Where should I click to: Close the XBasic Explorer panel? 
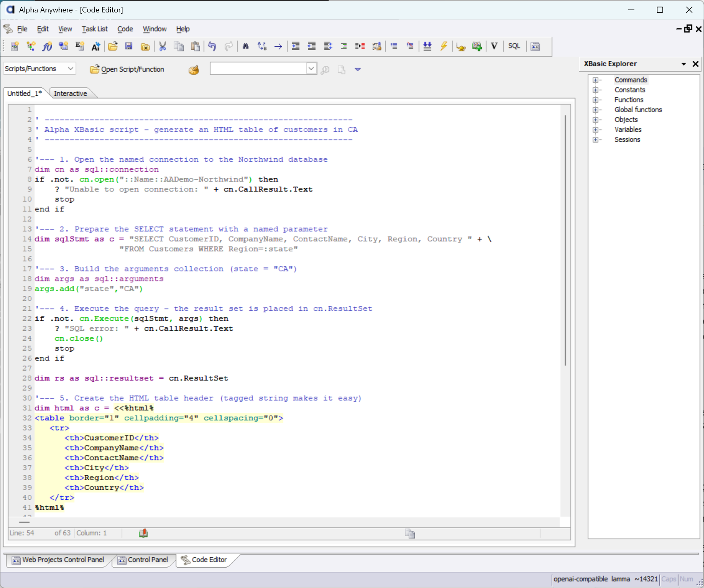coord(696,64)
